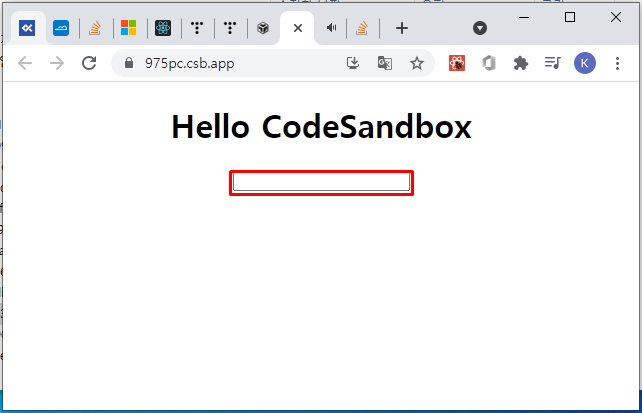Switch to the first pinned blue tab
This screenshot has height=413, width=642.
coord(27,28)
